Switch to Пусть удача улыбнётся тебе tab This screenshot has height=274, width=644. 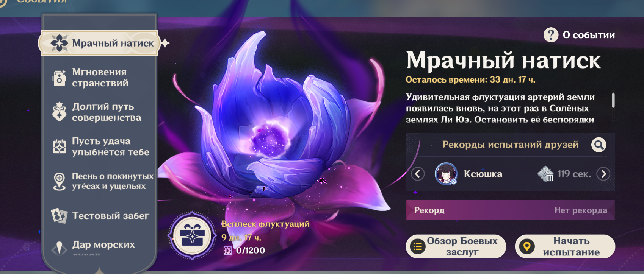click(x=99, y=146)
